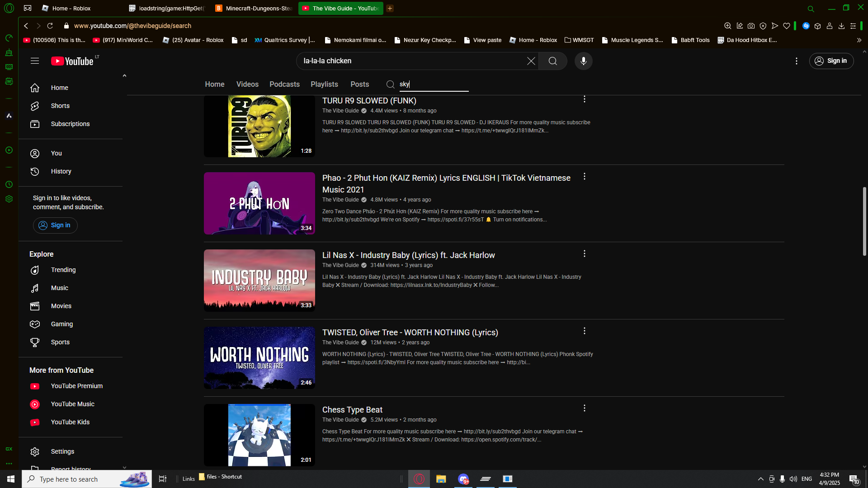Open File Explorer from the taskbar
Image resolution: width=868 pixels, height=488 pixels.
[441, 479]
